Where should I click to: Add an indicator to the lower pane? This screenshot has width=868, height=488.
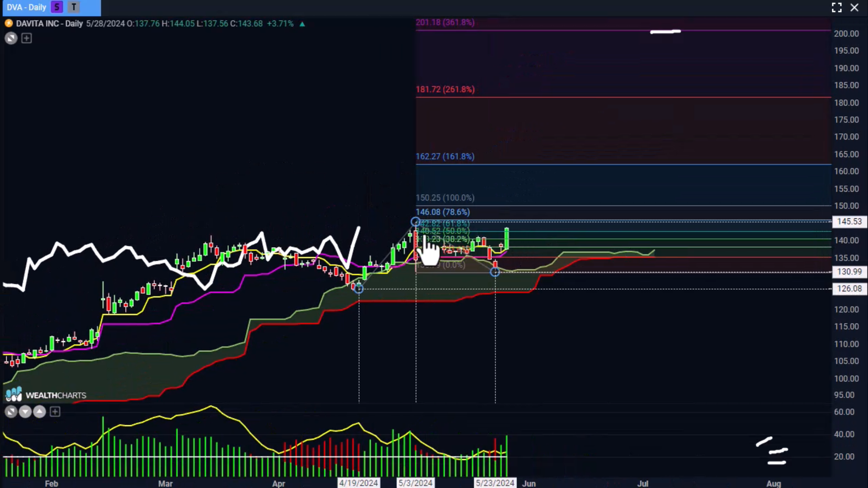[55, 412]
